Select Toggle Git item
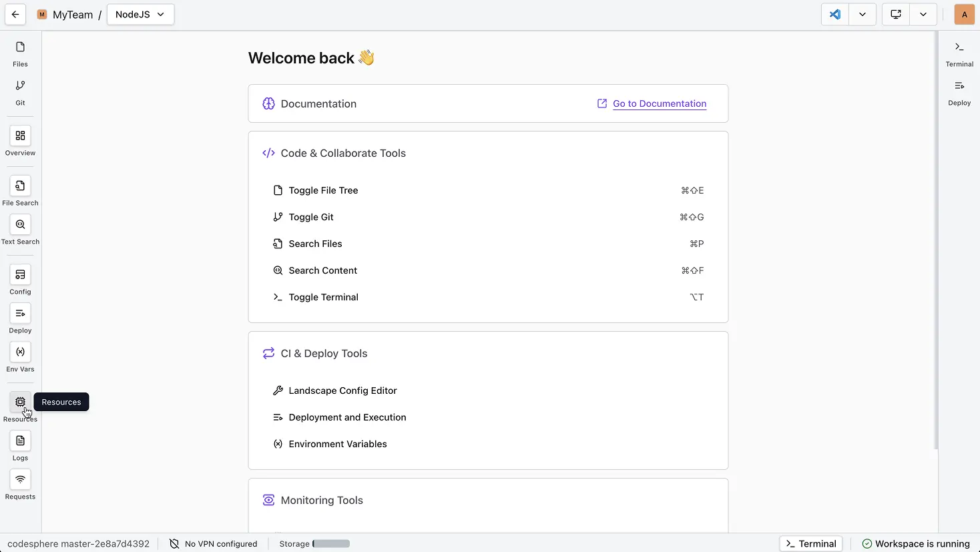 click(x=488, y=218)
